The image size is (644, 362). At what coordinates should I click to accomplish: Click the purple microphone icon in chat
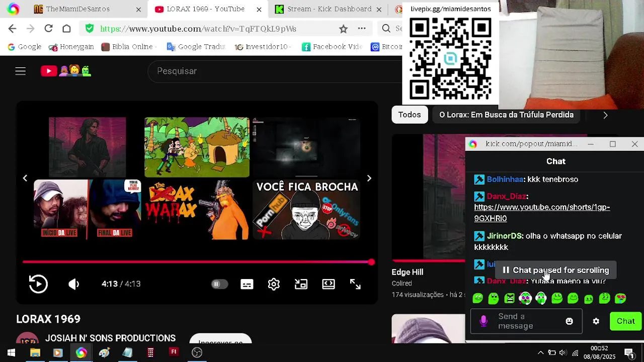coord(484,321)
